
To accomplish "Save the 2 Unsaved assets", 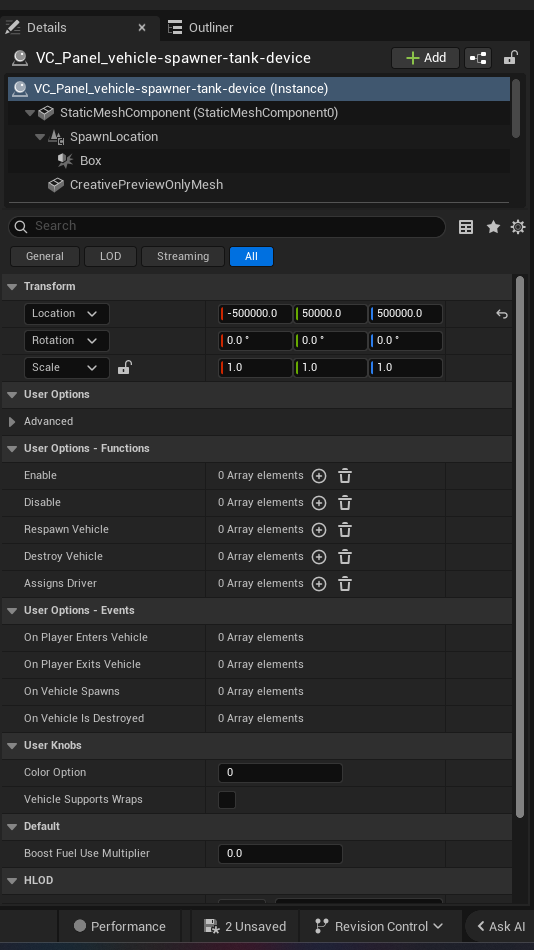I will click(245, 926).
